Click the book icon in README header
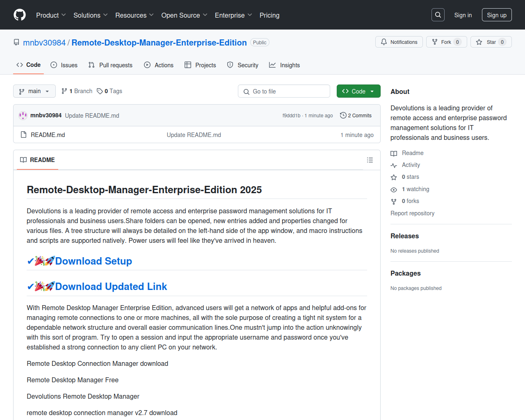This screenshot has width=525, height=420. click(23, 160)
